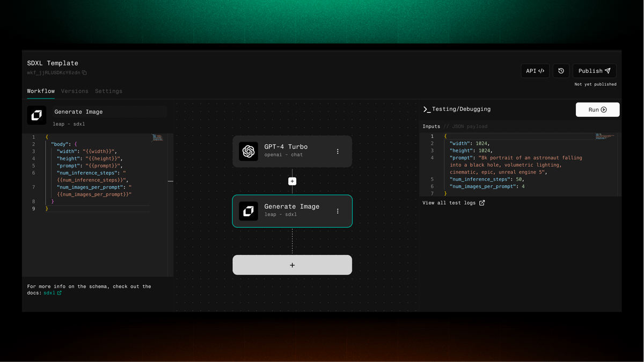Run the workflow test
This screenshot has height=362, width=644.
coord(597,109)
